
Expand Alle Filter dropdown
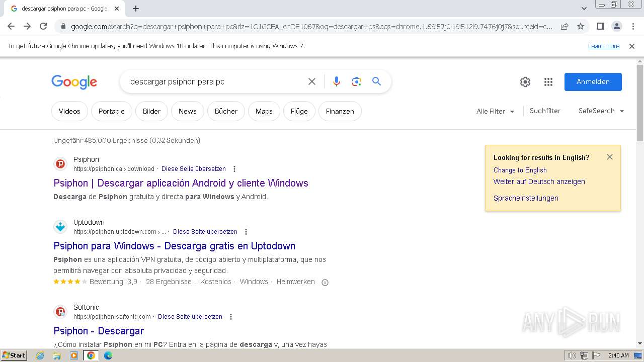tap(496, 111)
